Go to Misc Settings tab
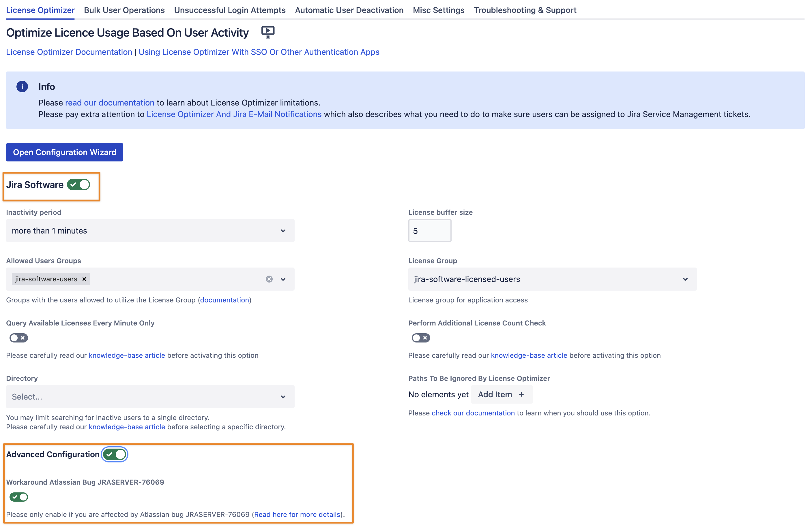This screenshot has width=812, height=527. pyautogui.click(x=439, y=10)
